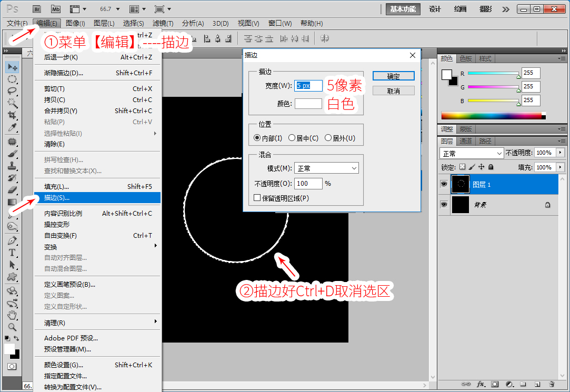Select the Horizontal Type tool
Image resolution: width=570 pixels, height=392 pixels.
(x=12, y=253)
